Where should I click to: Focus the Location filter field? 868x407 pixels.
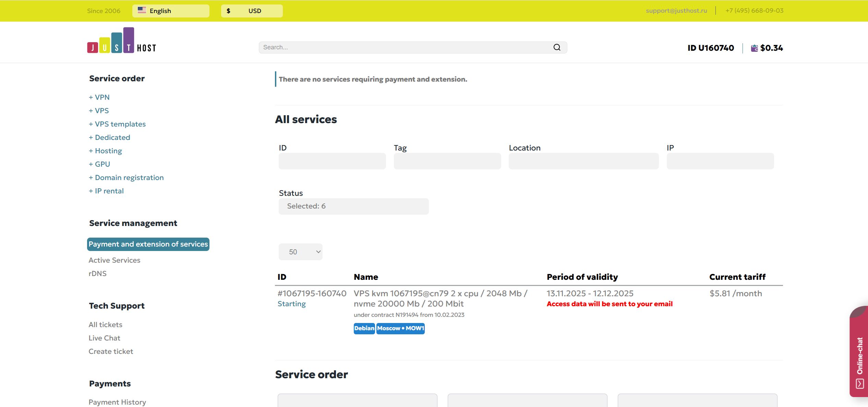point(583,161)
